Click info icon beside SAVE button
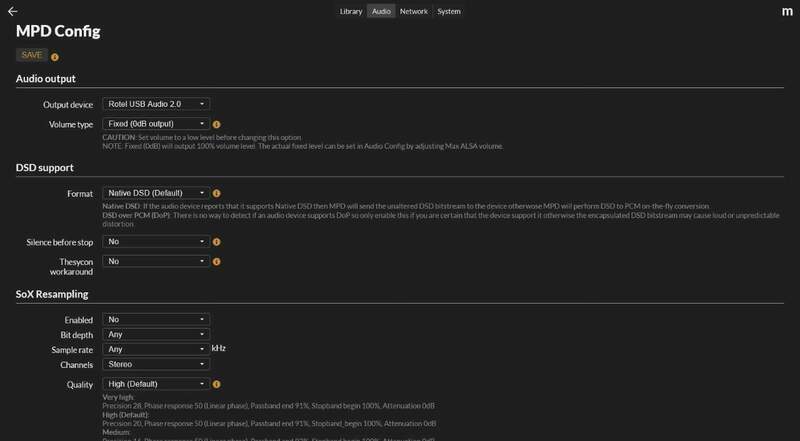This screenshot has height=441, width=800. [55, 57]
